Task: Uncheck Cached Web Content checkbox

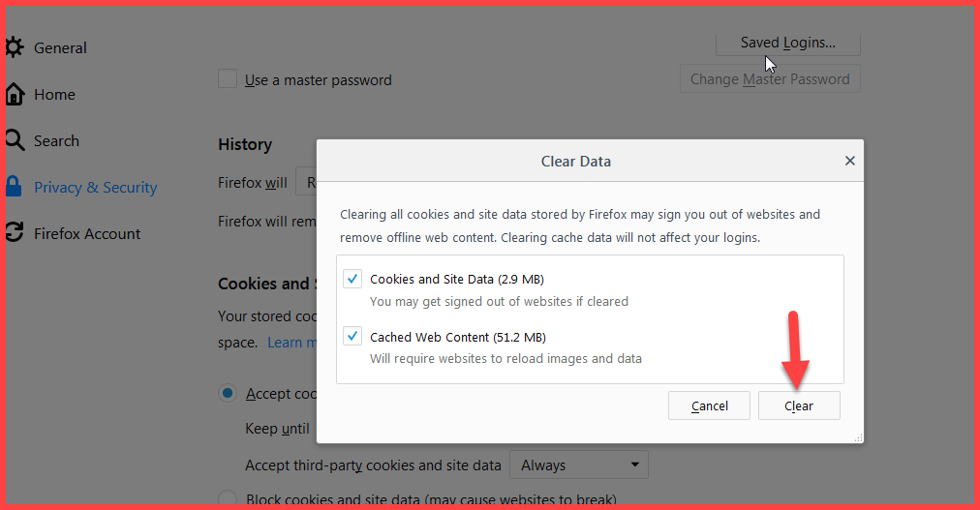Action: 352,337
